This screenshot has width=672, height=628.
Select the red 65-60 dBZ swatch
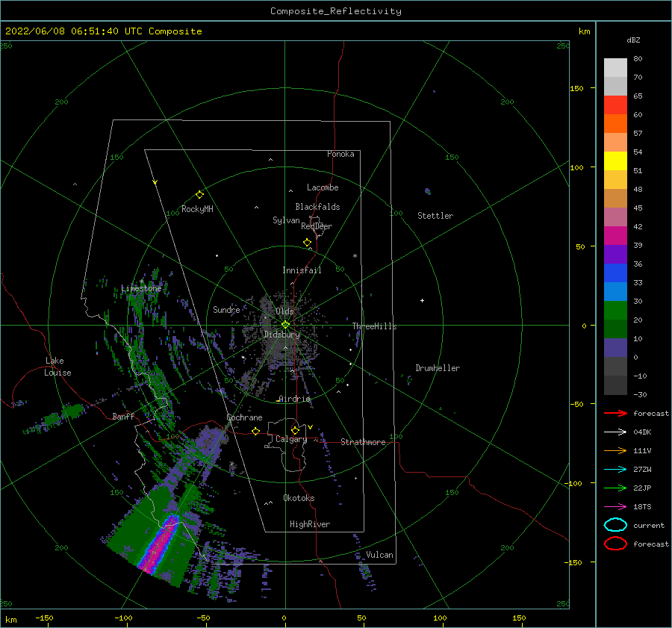pos(615,105)
